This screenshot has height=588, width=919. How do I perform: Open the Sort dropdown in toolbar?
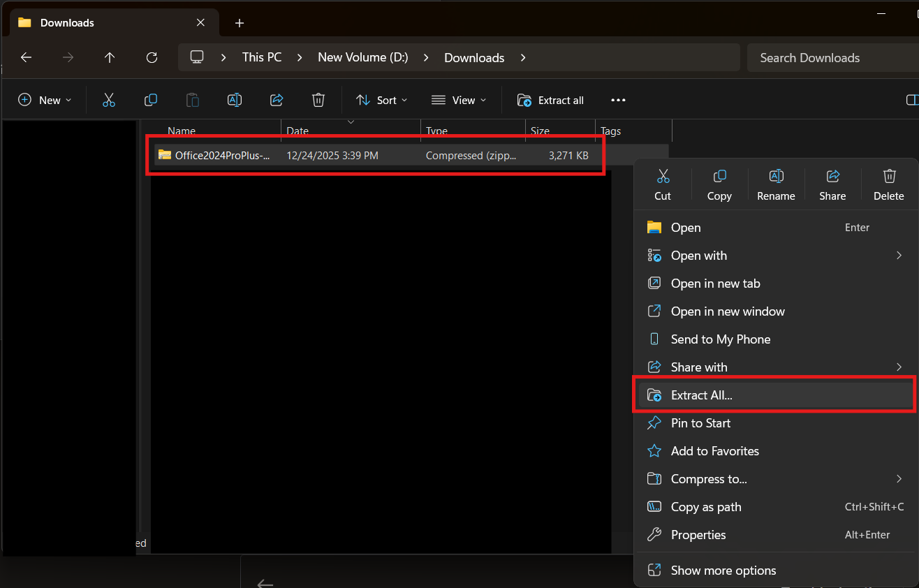[381, 100]
